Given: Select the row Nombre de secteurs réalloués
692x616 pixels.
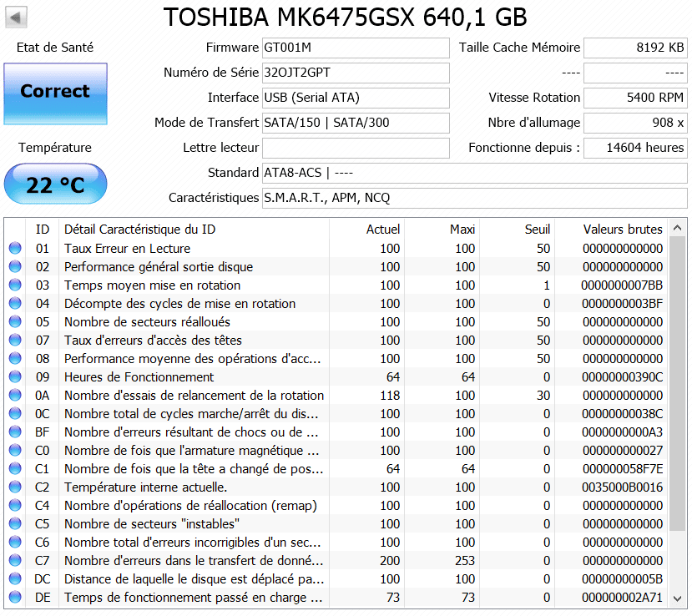Looking at the screenshot, I should coord(336,321).
